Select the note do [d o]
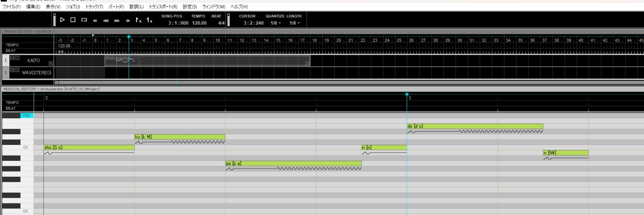 tap(475, 126)
